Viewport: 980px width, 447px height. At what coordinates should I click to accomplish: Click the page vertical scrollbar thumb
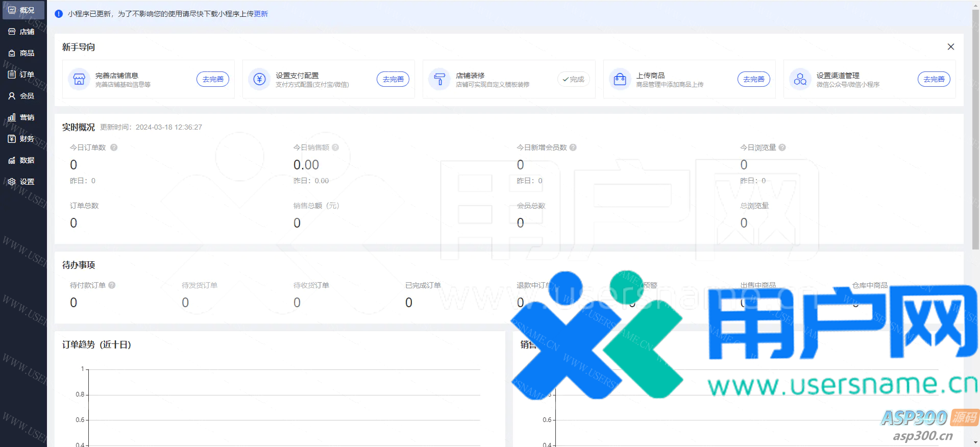click(x=975, y=129)
